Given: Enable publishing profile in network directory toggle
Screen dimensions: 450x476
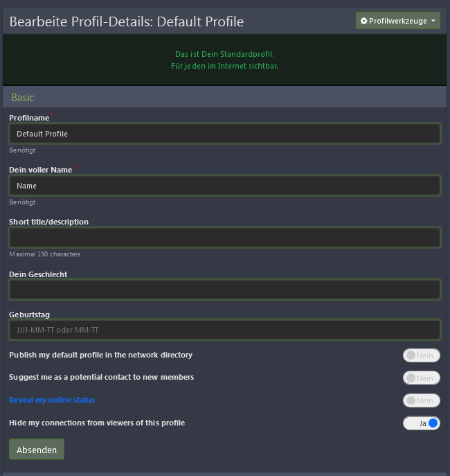Looking at the screenshot, I should pos(421,355).
